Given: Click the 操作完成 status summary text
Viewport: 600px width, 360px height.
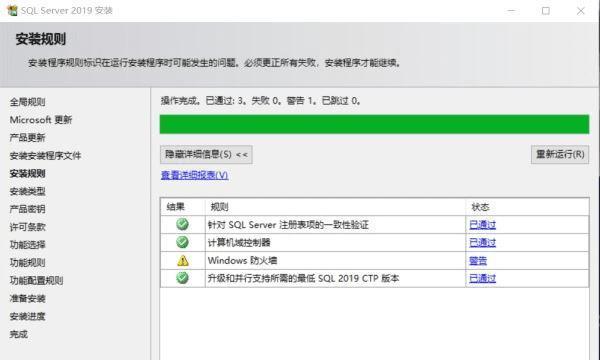Looking at the screenshot, I should [x=261, y=101].
